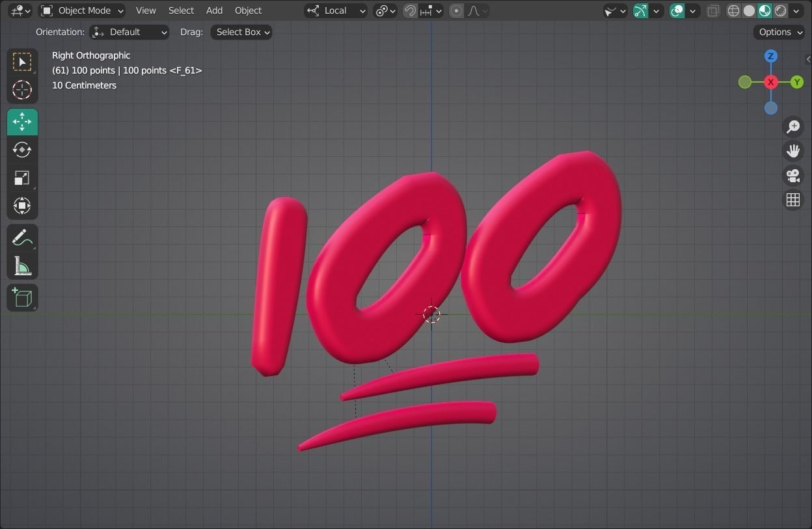Screen dimensions: 812x529
Task: Click the negative Z axis gizmo circle
Action: point(771,108)
